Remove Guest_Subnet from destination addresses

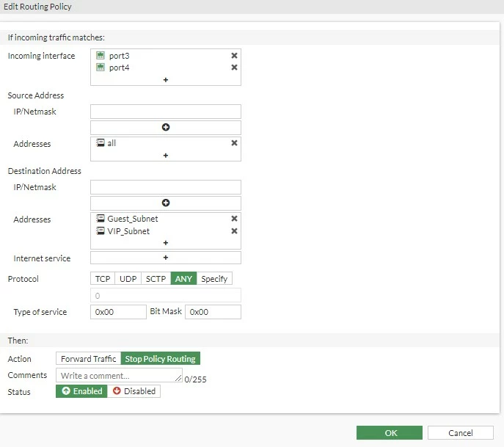click(x=234, y=219)
